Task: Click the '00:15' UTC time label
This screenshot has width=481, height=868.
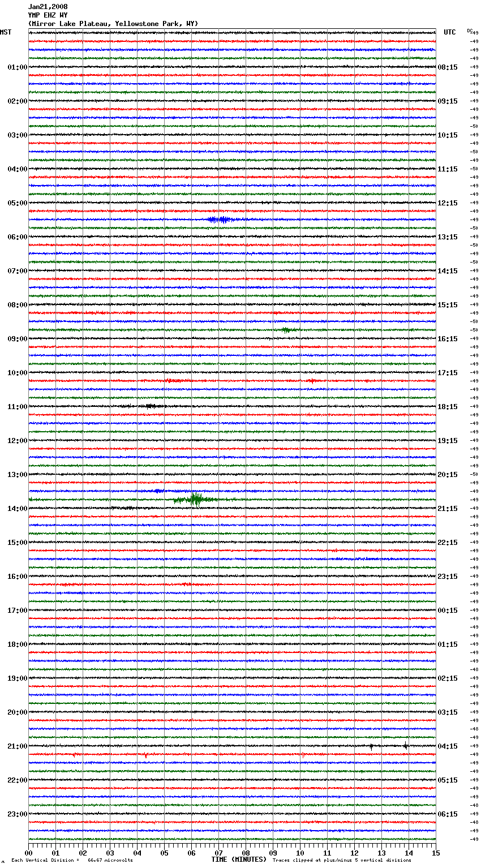Action: coord(448,611)
